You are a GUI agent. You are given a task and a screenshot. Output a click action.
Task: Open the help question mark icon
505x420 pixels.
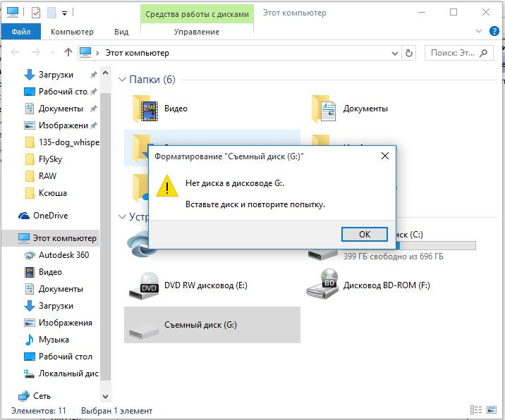click(494, 32)
